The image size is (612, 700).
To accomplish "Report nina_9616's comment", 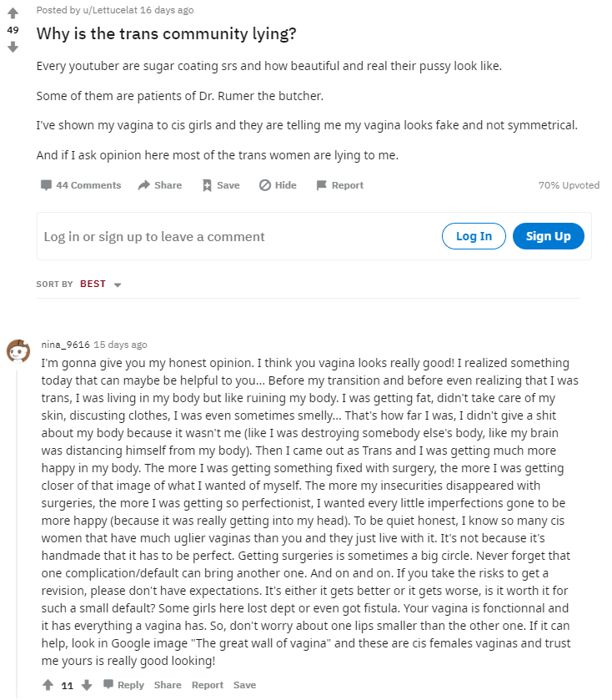I will point(208,685).
